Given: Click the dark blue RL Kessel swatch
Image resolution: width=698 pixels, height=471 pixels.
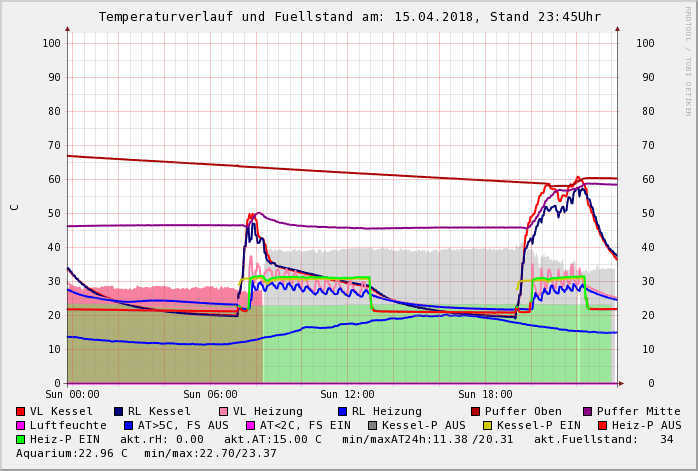Looking at the screenshot, I should coord(118,411).
